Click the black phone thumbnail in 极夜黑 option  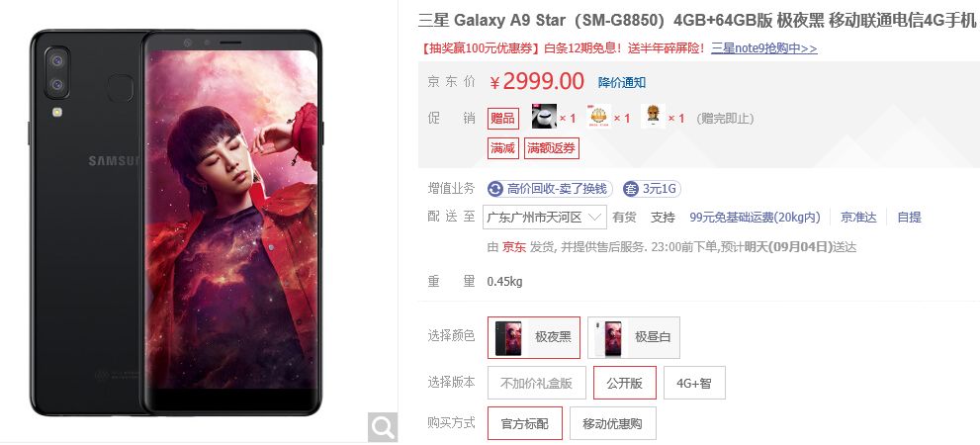pyautogui.click(x=508, y=337)
